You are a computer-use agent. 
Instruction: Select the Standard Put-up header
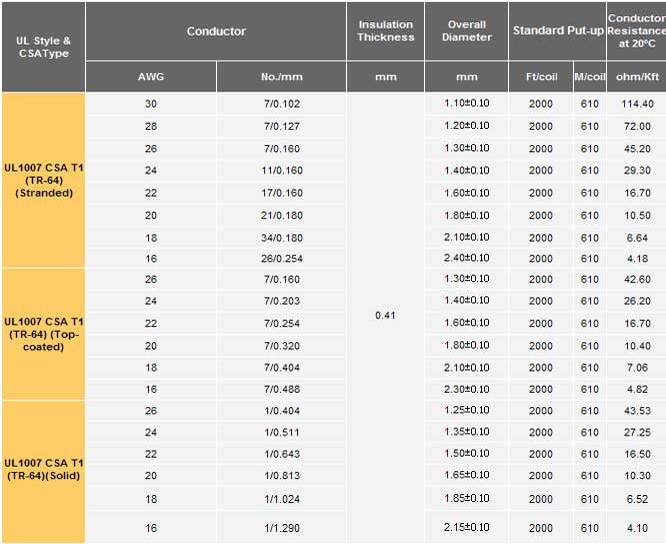click(558, 31)
